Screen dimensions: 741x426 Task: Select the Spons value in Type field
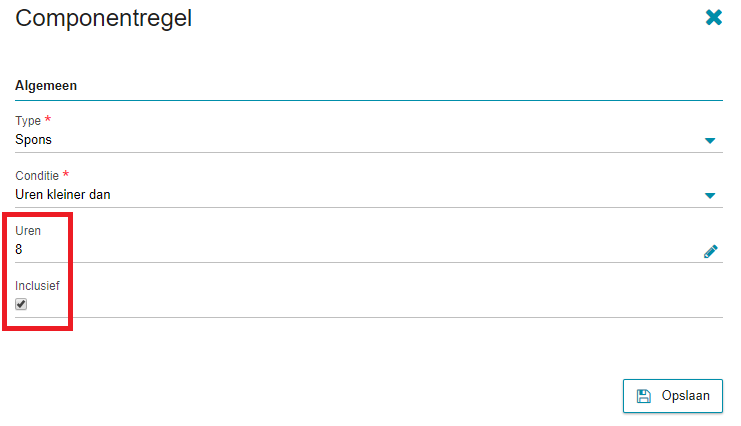pos(33,139)
